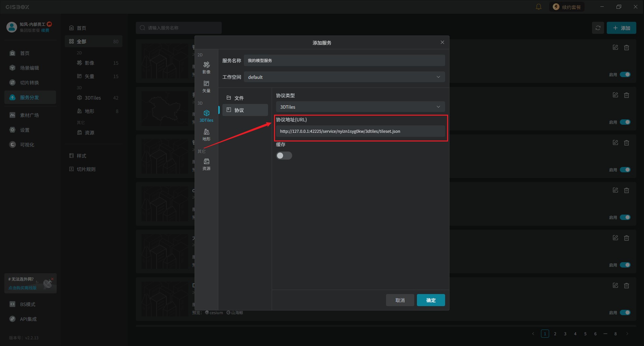This screenshot has width=644, height=346.
Task: Go to the next page arrow
Action: [627, 334]
